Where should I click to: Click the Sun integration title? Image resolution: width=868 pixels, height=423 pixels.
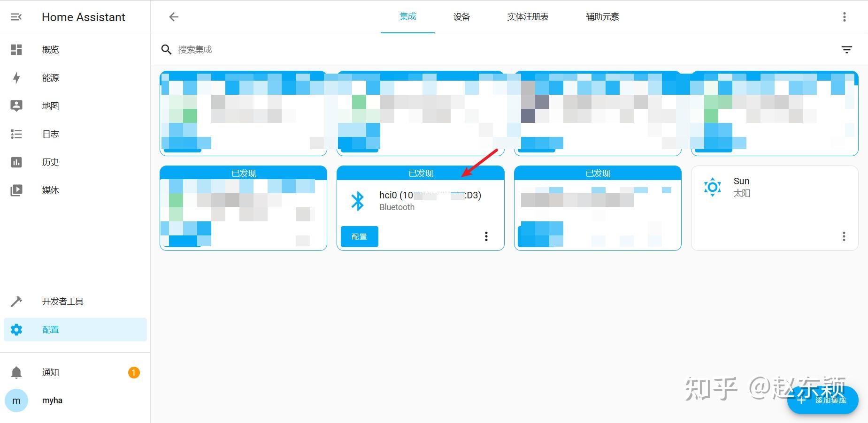pos(742,181)
